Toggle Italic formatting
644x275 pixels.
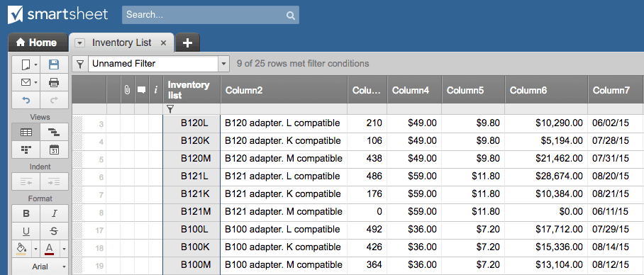[54, 214]
